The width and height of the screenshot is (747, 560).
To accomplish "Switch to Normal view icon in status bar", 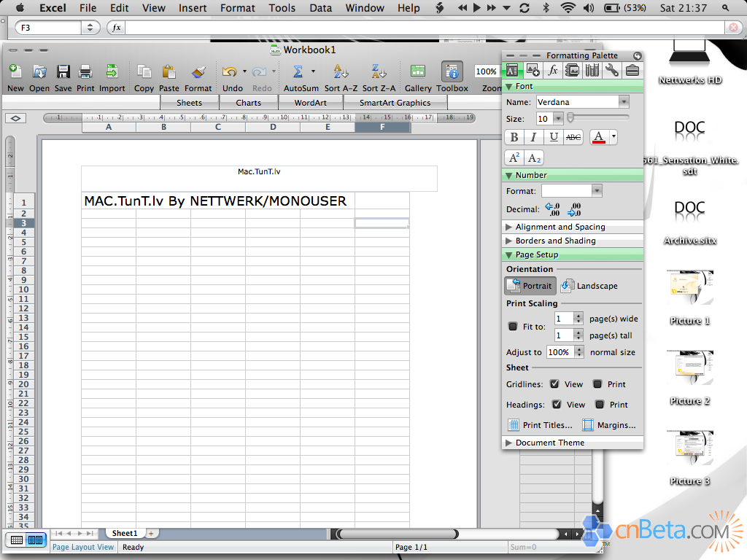I will coord(17,540).
